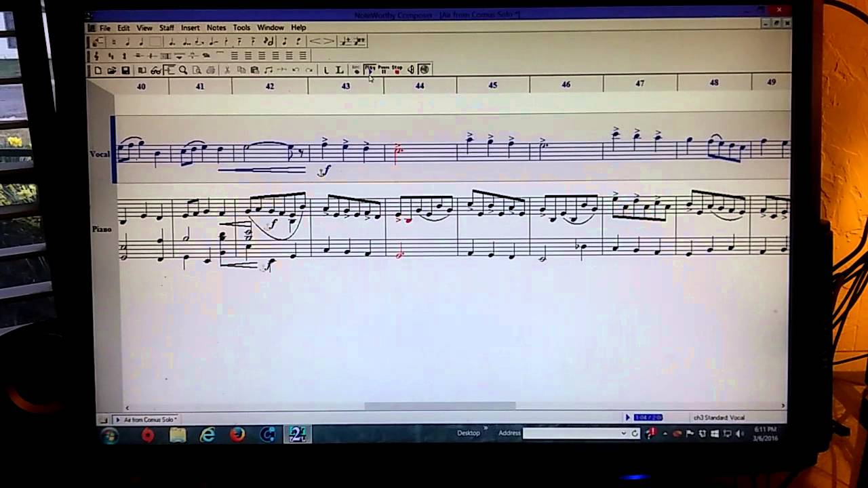The width and height of the screenshot is (868, 488).
Task: Expand the taskbar Address dropdown arrow
Action: 624,433
